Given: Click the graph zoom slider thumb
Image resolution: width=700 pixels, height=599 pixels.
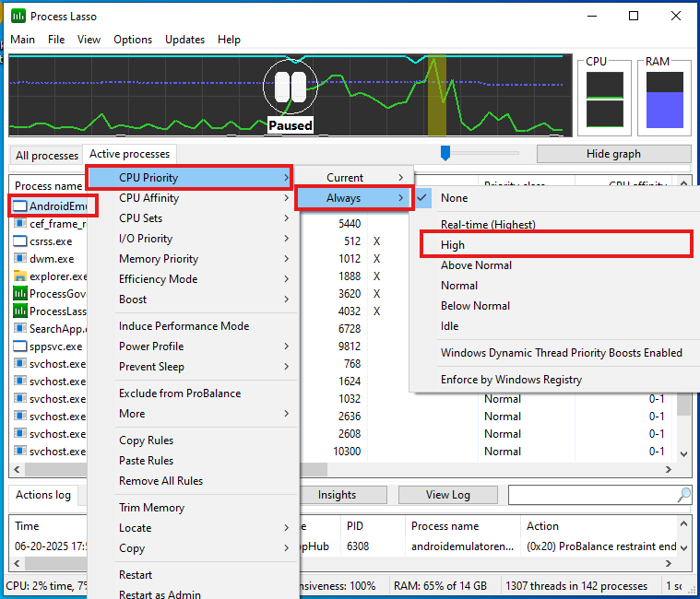Looking at the screenshot, I should click(445, 153).
